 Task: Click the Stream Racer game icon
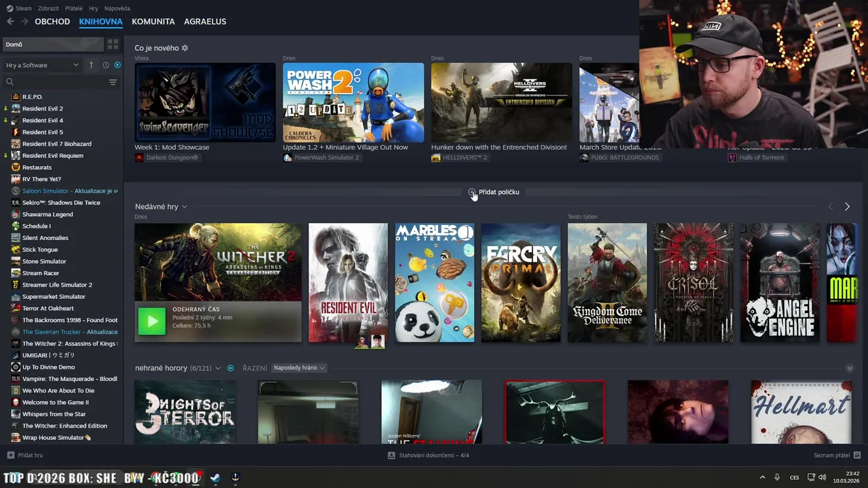coord(16,273)
